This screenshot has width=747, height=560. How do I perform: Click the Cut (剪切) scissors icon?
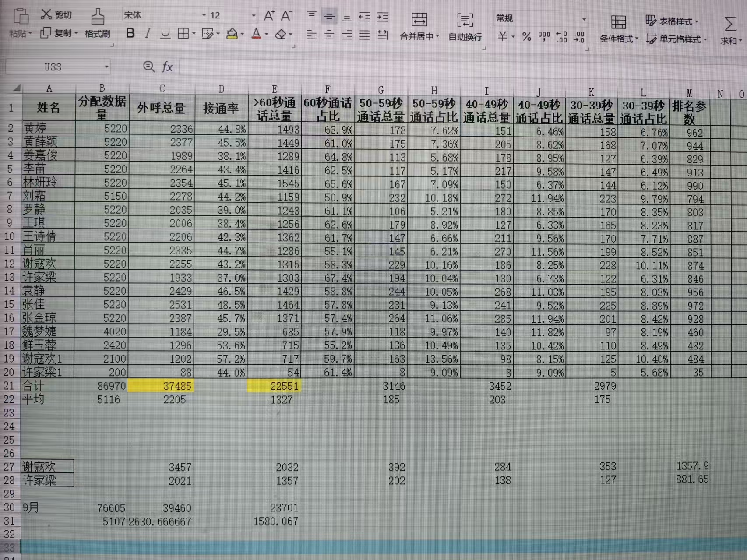(46, 14)
